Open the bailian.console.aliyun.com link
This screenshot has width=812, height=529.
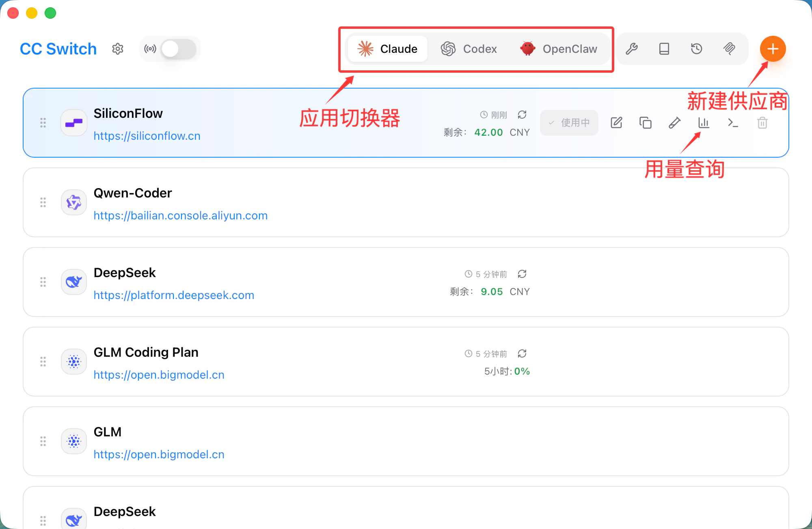coord(180,216)
